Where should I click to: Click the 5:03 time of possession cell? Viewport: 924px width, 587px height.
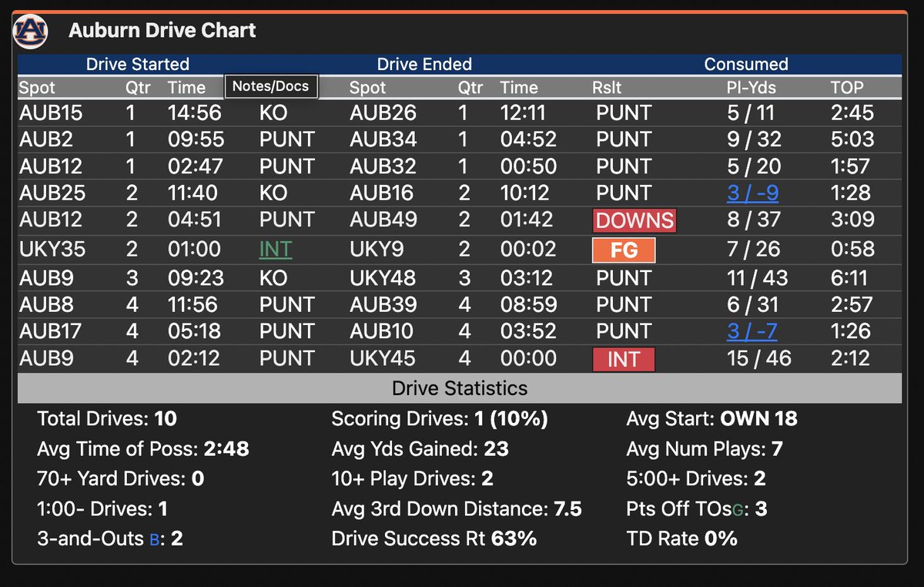(852, 139)
